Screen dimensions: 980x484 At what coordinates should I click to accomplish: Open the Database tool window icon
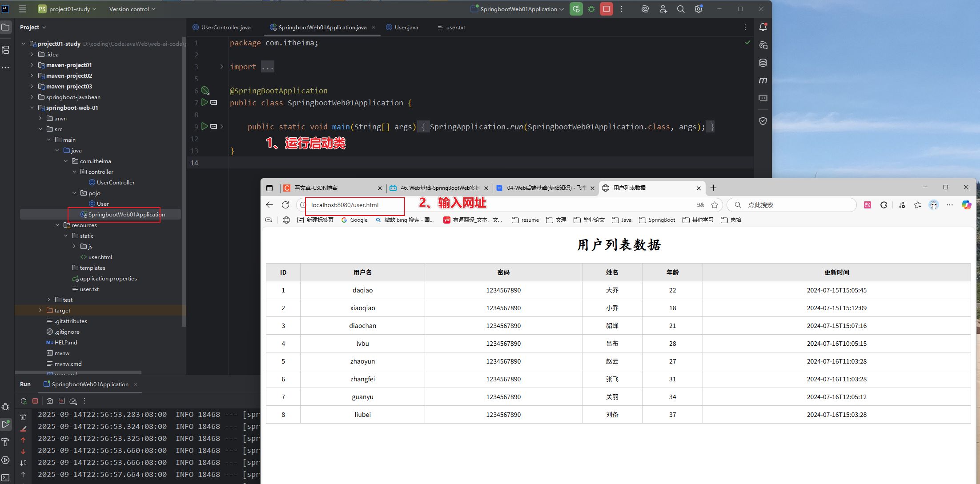[763, 63]
